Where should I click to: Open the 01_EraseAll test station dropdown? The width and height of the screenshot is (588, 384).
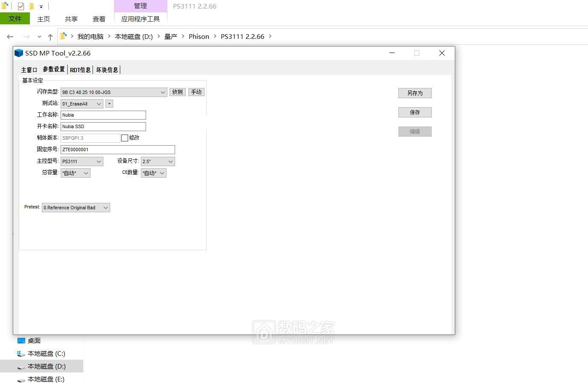click(99, 104)
